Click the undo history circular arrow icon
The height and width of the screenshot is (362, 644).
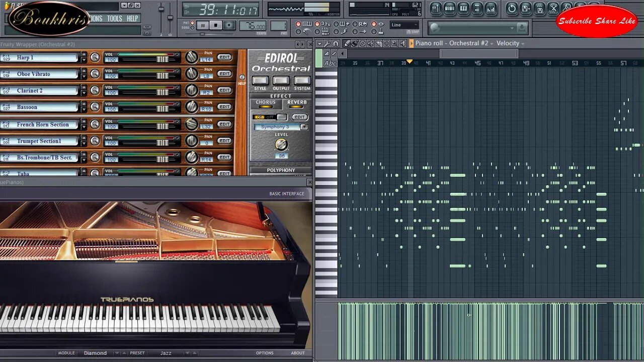(x=512, y=8)
